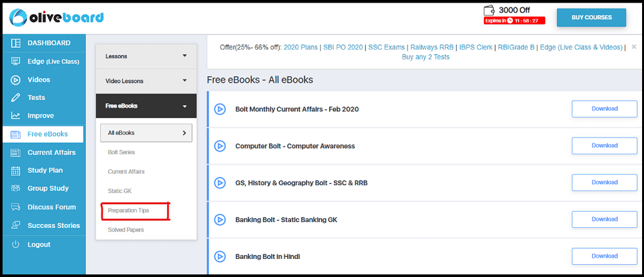Viewport: 644px width, 277px height.
Task: Open Tests section label
Action: pyautogui.click(x=36, y=97)
